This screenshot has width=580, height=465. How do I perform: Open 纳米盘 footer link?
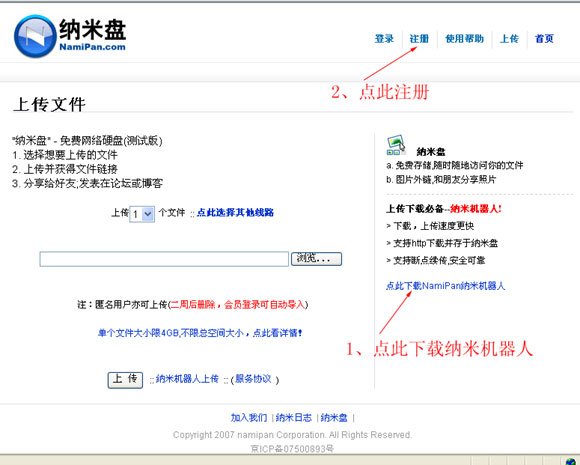(x=334, y=418)
